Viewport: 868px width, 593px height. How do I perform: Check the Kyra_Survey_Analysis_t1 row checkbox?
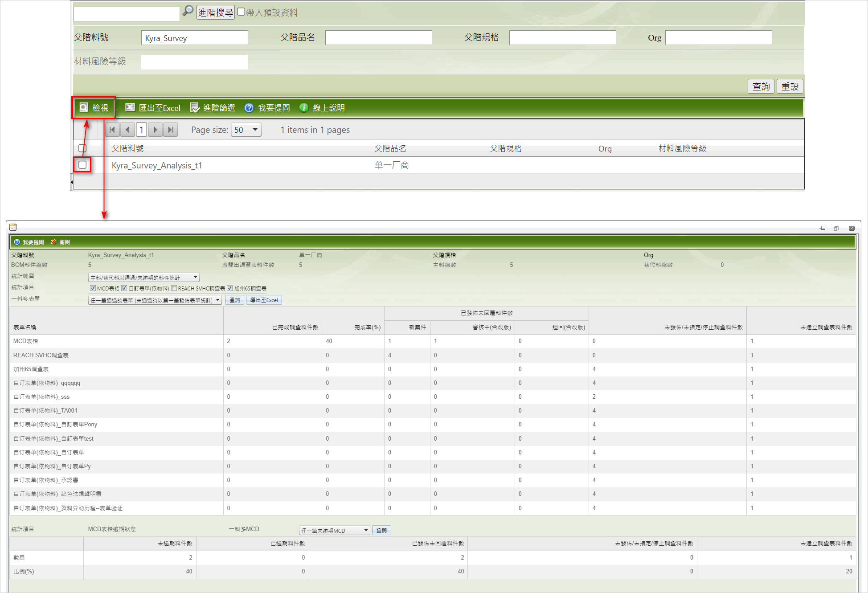82,165
